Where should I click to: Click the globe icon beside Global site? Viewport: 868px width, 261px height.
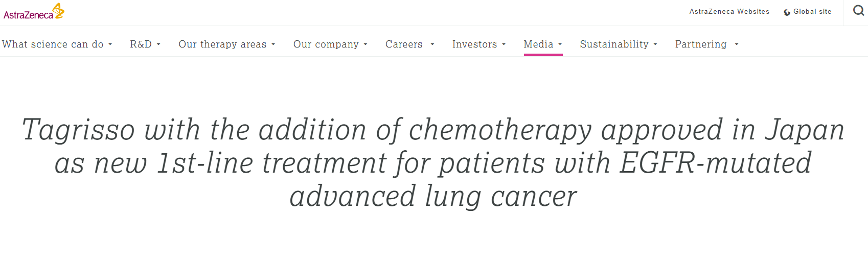pos(787,12)
